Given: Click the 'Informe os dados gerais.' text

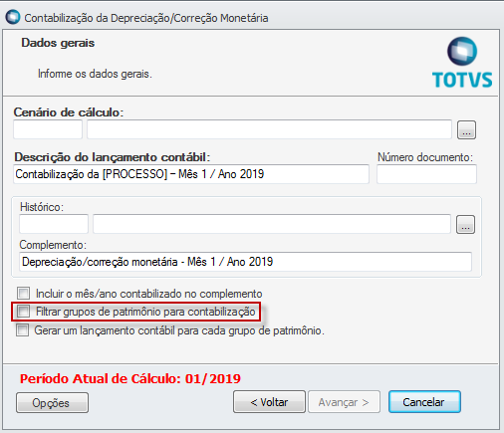Looking at the screenshot, I should coord(95,74).
